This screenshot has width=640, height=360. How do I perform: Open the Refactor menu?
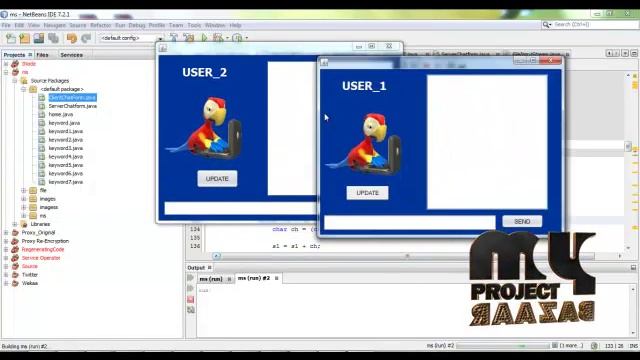click(100, 25)
